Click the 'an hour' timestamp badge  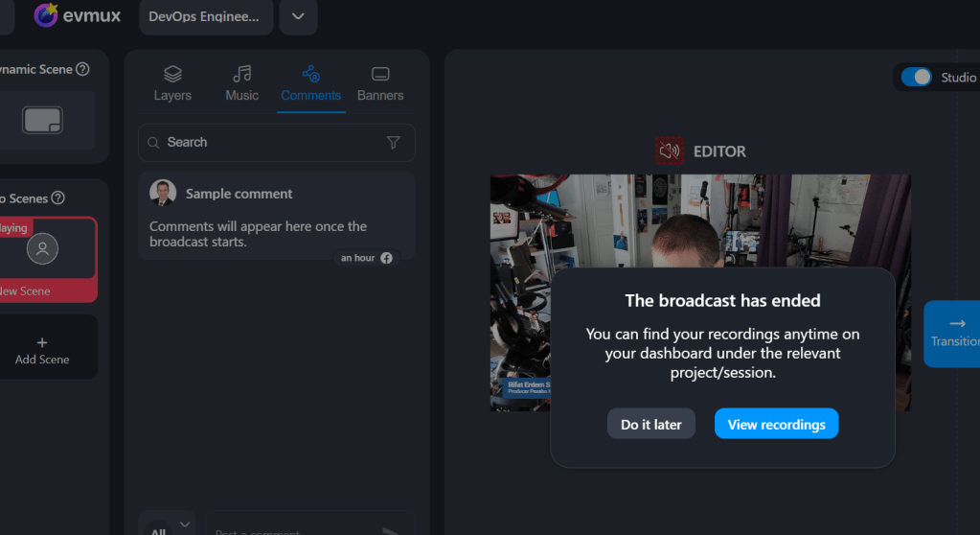[366, 258]
